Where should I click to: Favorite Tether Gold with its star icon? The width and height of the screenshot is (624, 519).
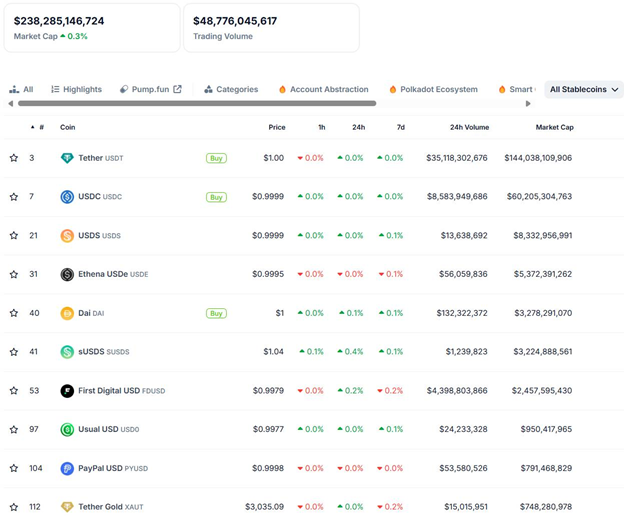pyautogui.click(x=14, y=507)
